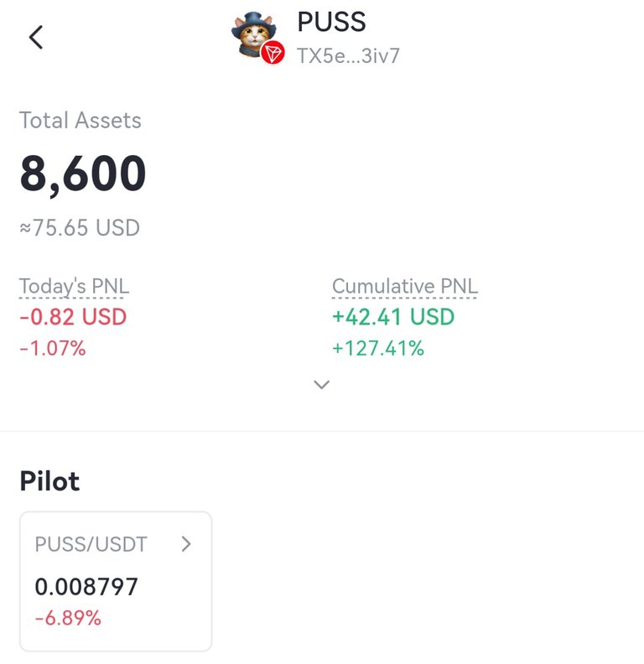Go back using the left arrow
The width and height of the screenshot is (644, 664).
(36, 37)
